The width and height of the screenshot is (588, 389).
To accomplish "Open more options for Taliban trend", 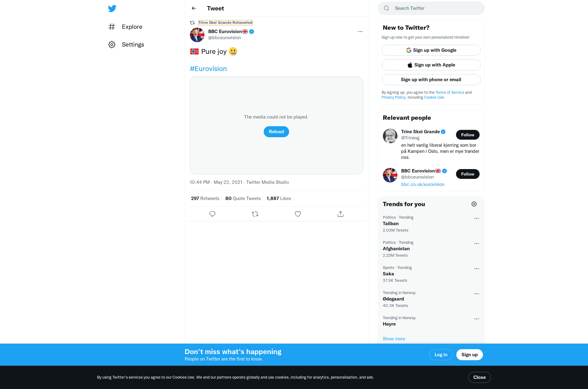I will [477, 218].
